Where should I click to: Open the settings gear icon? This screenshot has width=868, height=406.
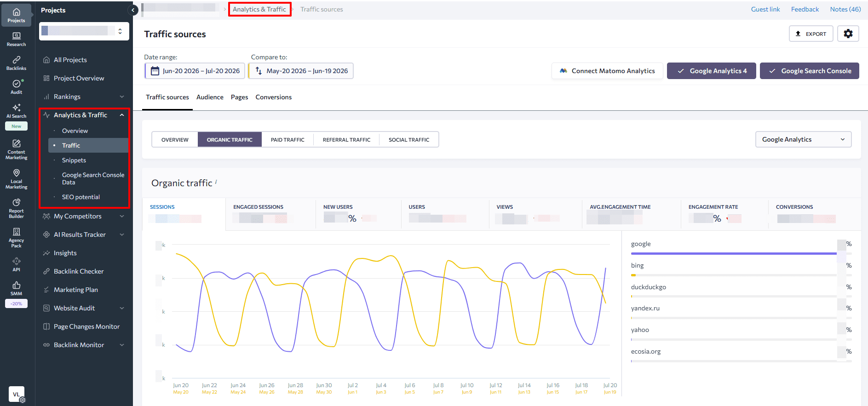848,34
